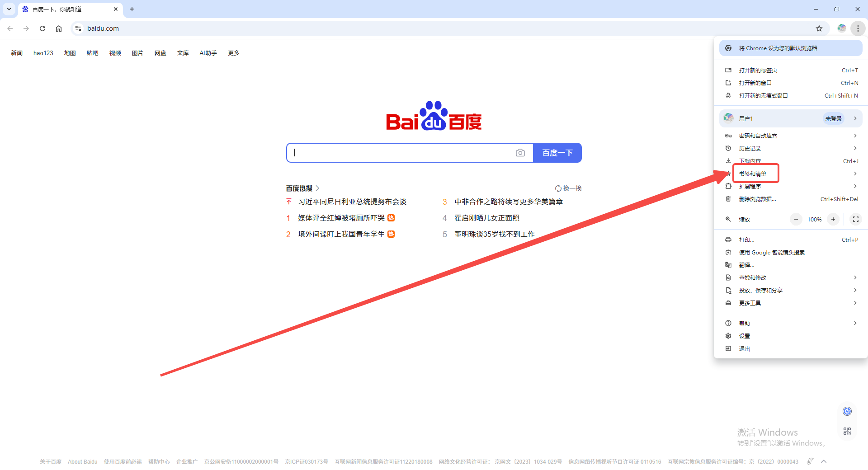This screenshot has height=470, width=868.
Task: Click the QR code icon
Action: [847, 431]
